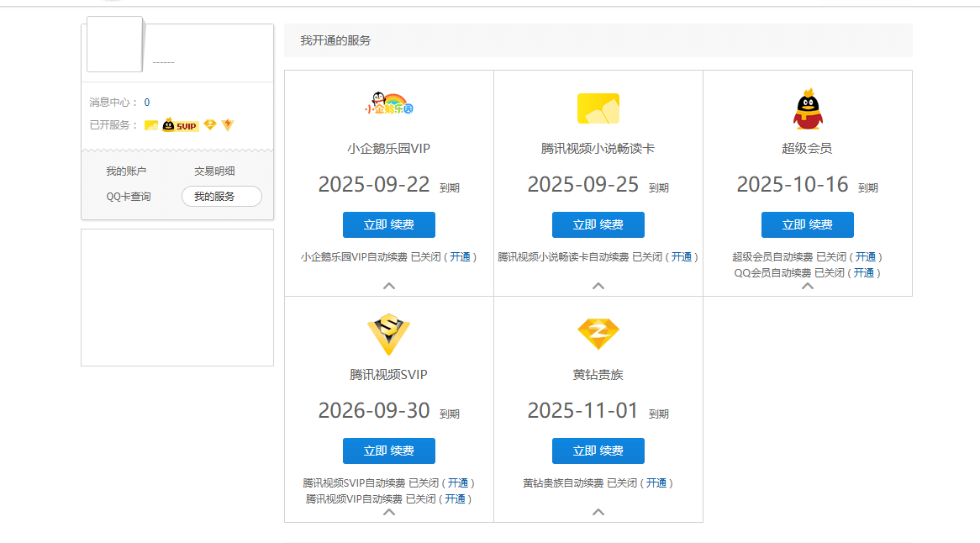Click the 2026-09-30 expiry date
980x543 pixels.
coord(374,410)
